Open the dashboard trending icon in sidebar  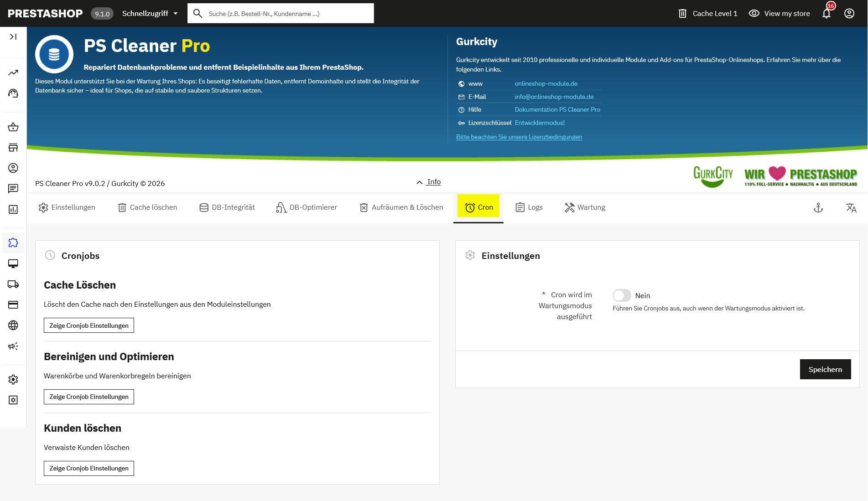point(13,72)
